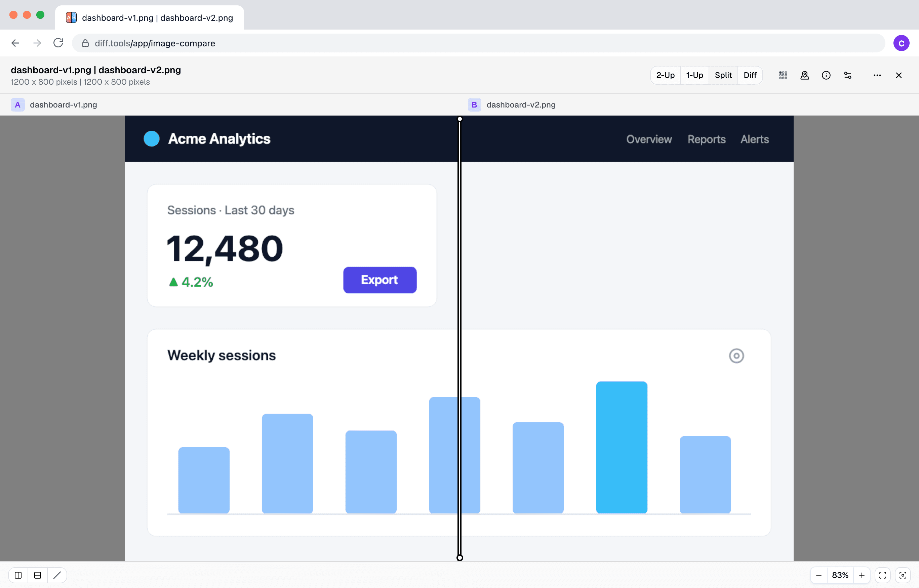The width and height of the screenshot is (919, 588).
Task: Click the fit to screen icon
Action: 883,575
